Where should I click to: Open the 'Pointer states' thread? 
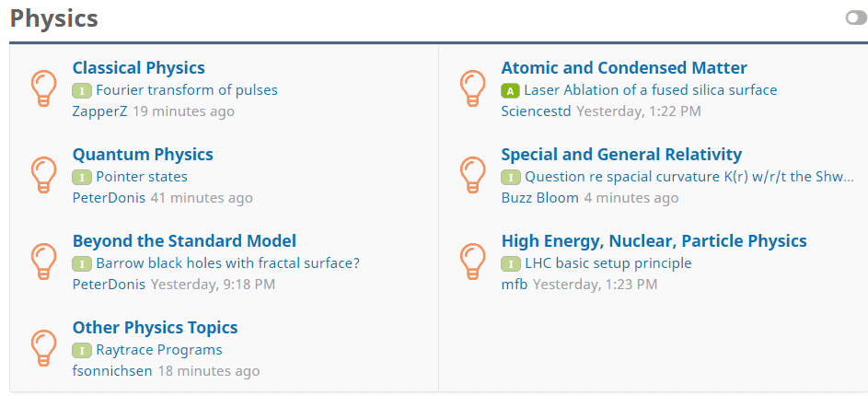tap(141, 177)
